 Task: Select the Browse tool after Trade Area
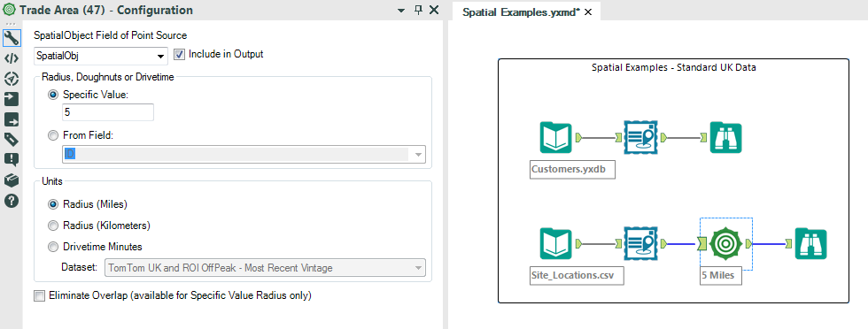coord(810,243)
